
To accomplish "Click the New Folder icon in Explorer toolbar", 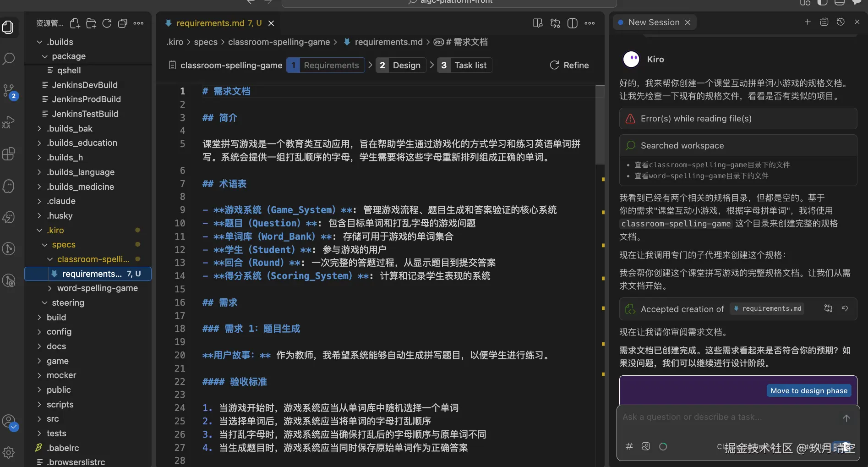I will [x=91, y=23].
